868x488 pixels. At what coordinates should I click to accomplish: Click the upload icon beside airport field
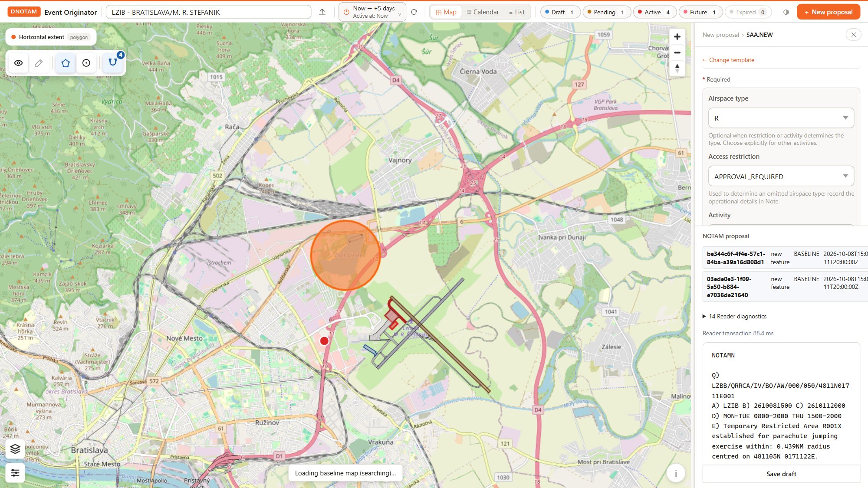pos(322,12)
